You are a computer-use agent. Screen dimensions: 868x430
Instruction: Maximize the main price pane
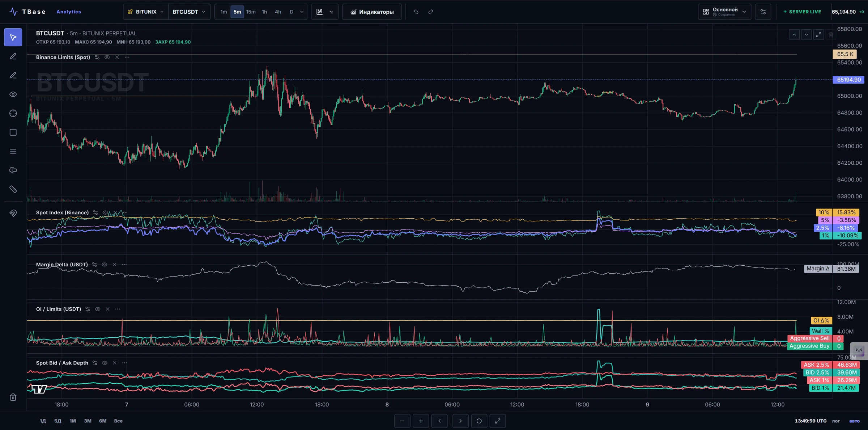[x=818, y=35]
